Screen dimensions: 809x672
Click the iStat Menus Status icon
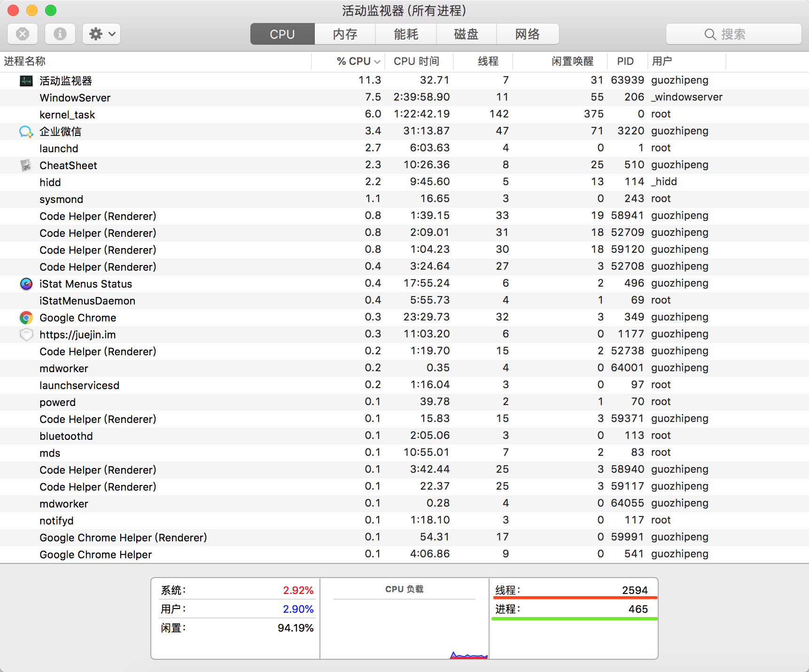click(26, 284)
